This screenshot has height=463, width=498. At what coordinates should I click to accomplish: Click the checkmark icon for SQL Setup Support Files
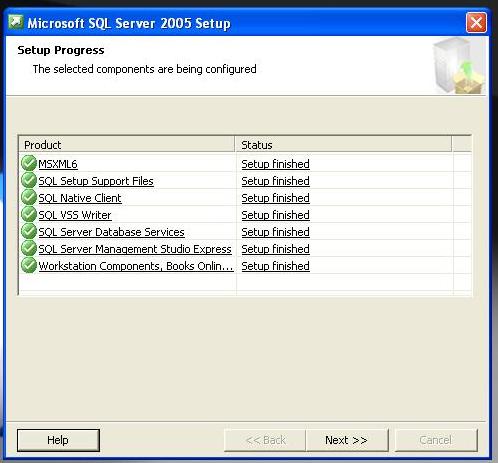tap(29, 180)
